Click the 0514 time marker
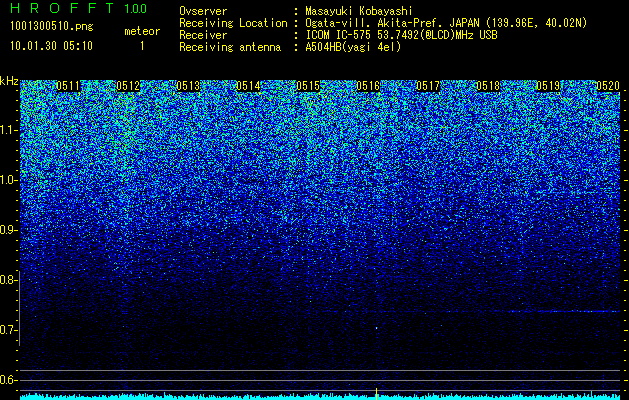The width and height of the screenshot is (629, 400). pyautogui.click(x=248, y=85)
